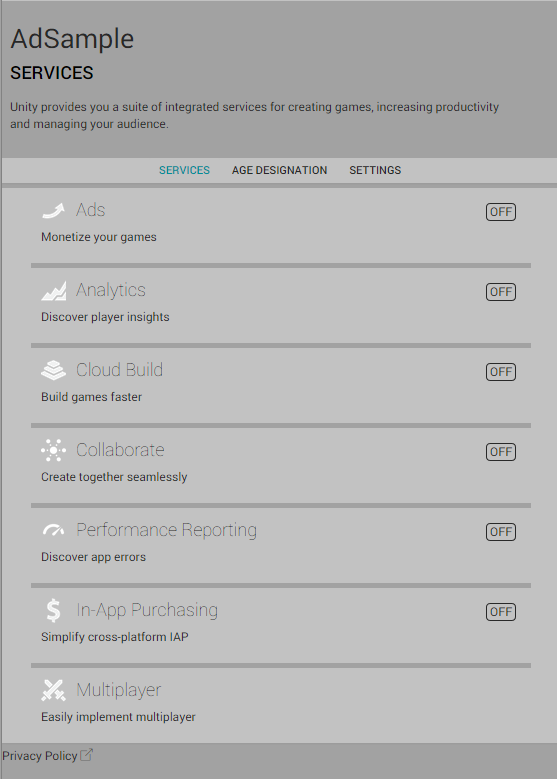Screen dimensions: 557x779
Task: Click the 'Monetize your games' text
Action: click(99, 237)
